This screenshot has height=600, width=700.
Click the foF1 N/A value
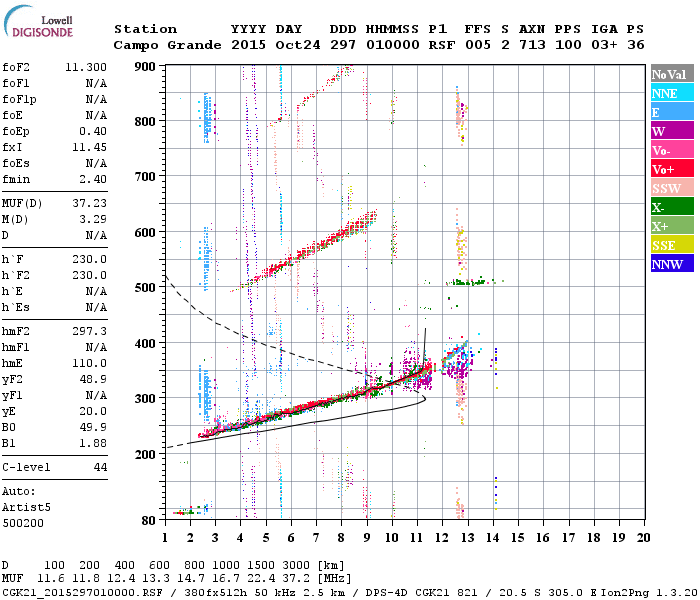[96, 83]
